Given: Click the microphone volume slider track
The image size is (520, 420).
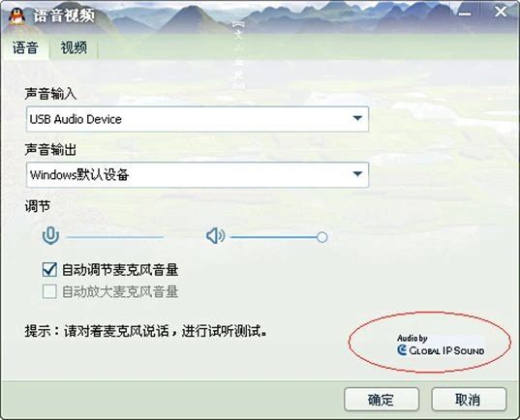Looking at the screenshot, I should (114, 237).
